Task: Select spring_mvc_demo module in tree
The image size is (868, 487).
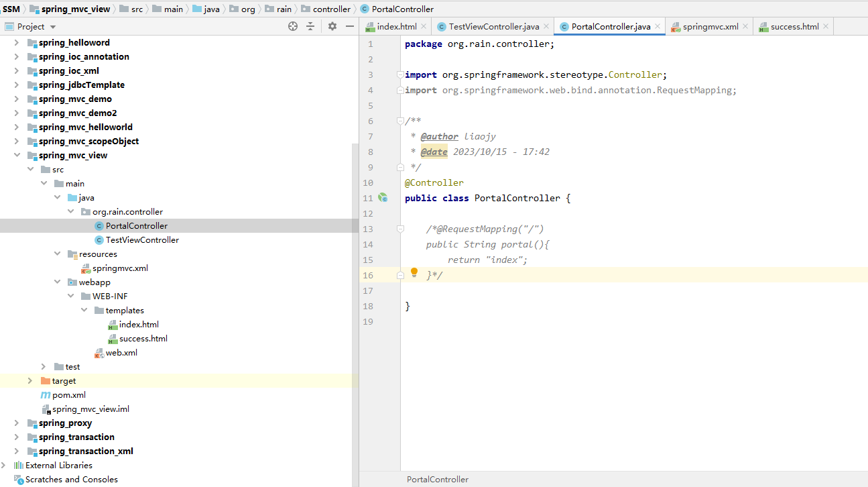Action: (x=75, y=99)
